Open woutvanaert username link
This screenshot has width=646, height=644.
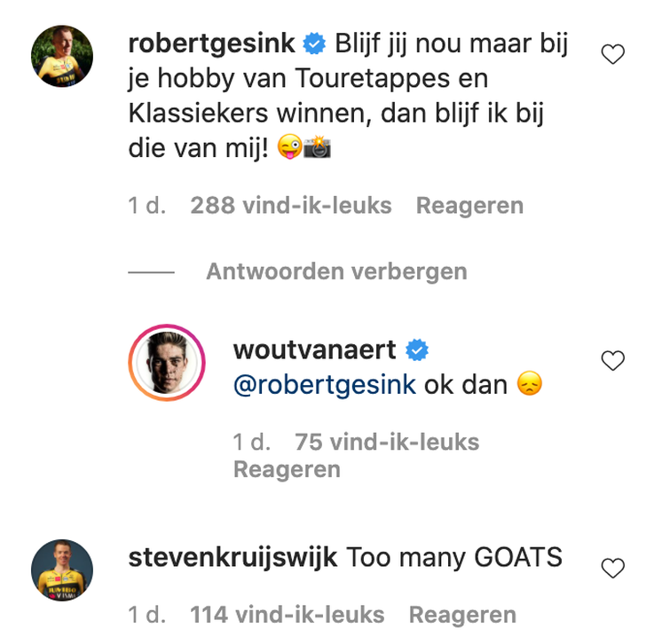point(315,350)
